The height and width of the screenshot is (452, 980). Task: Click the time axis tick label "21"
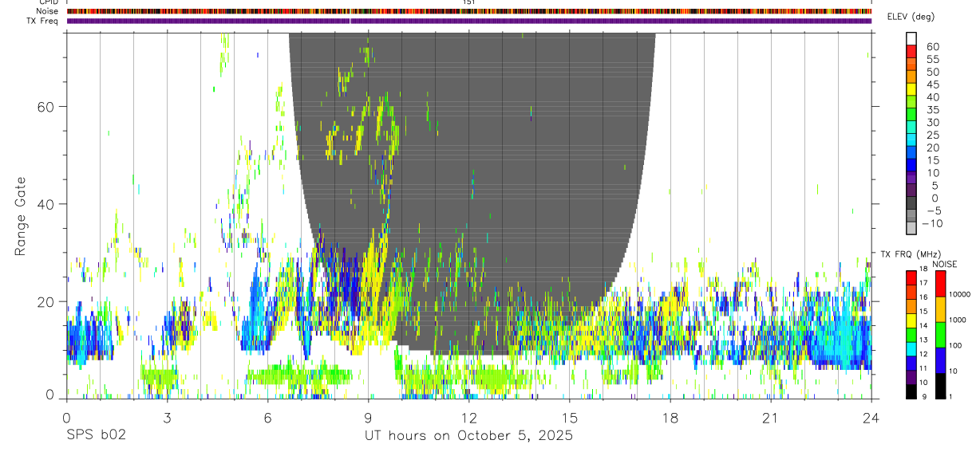[x=770, y=418]
